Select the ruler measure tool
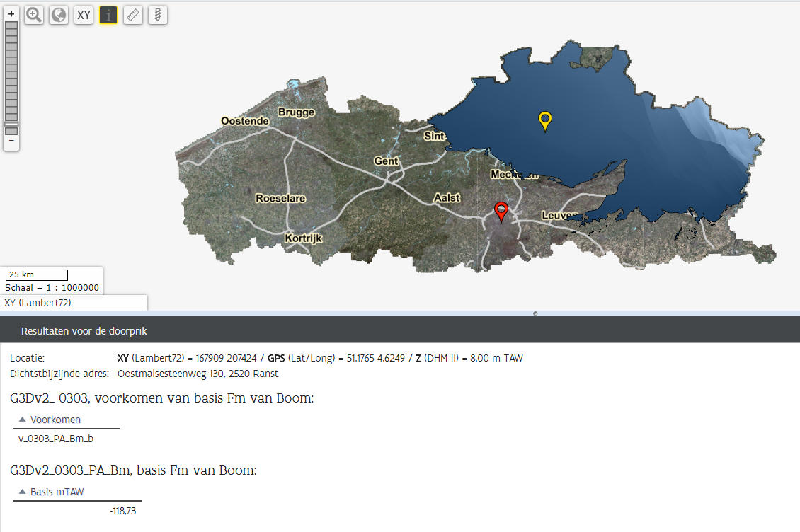Screen dimensions: 800x532 (133, 14)
